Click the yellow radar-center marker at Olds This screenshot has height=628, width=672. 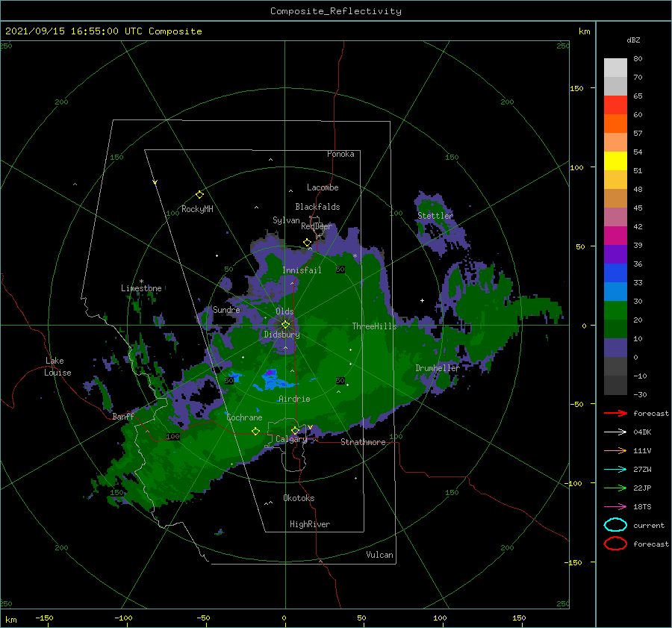[285, 325]
